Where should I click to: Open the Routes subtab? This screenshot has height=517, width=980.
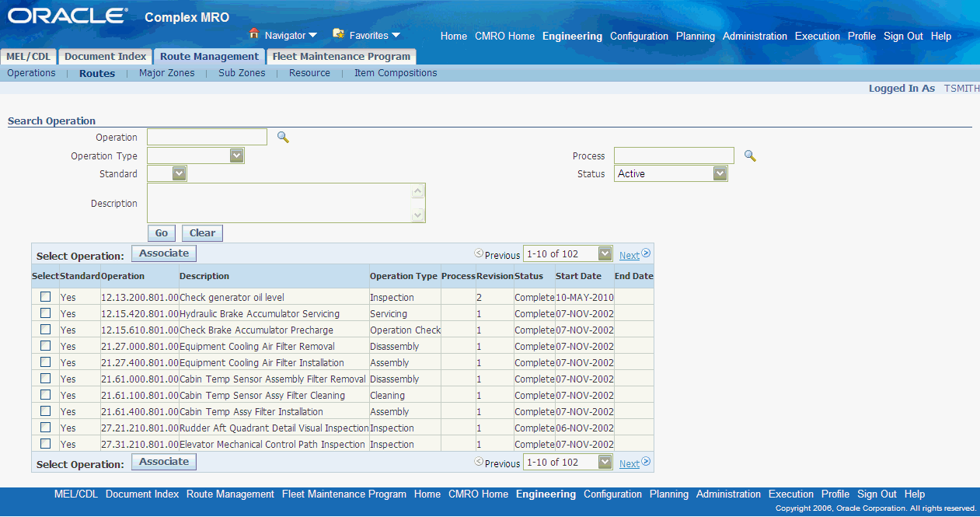97,73
